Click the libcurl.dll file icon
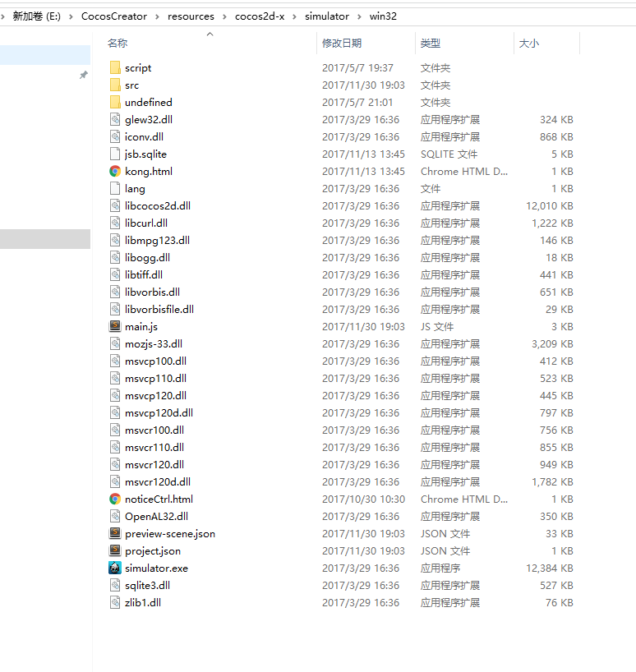This screenshot has height=672, width=636. pos(115,223)
